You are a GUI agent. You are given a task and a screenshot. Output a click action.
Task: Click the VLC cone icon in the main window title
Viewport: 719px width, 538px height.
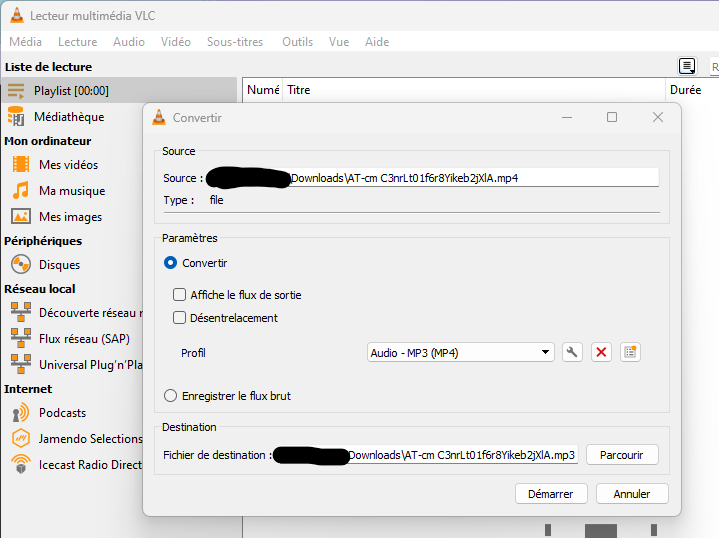17,15
